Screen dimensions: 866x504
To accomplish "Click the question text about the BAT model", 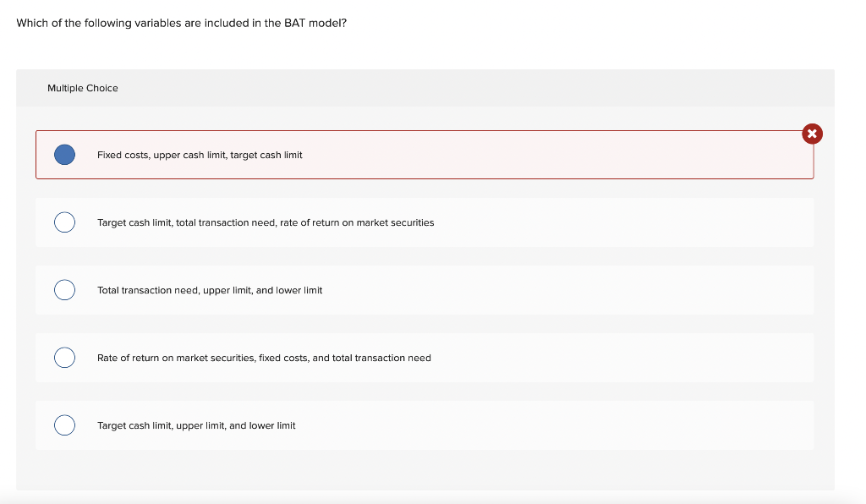I will point(183,23).
